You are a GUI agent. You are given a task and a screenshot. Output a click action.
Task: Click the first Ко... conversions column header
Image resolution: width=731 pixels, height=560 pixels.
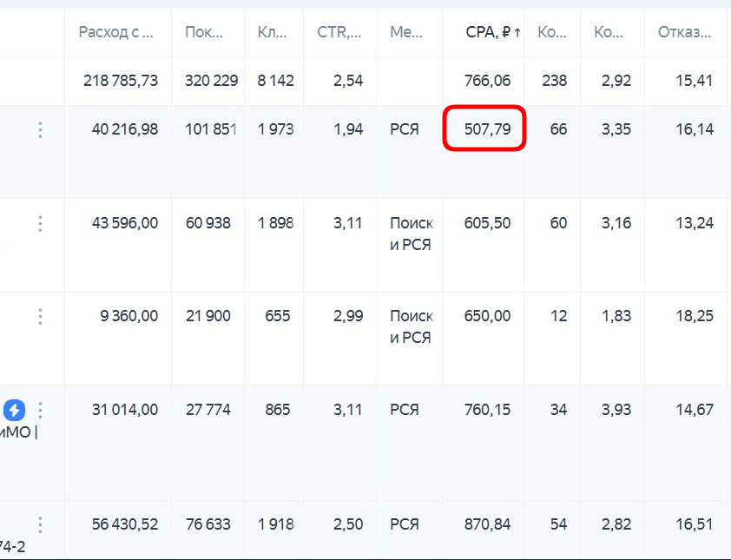552,33
